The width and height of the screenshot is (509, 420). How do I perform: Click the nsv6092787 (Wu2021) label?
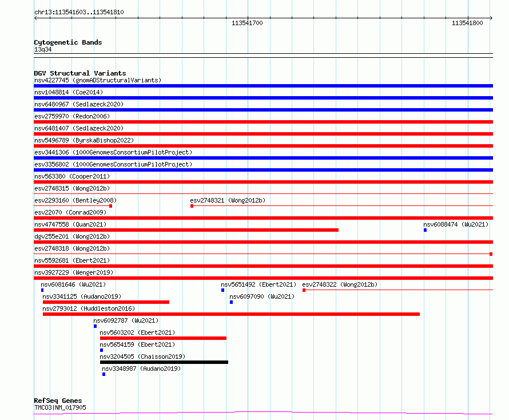126,320
